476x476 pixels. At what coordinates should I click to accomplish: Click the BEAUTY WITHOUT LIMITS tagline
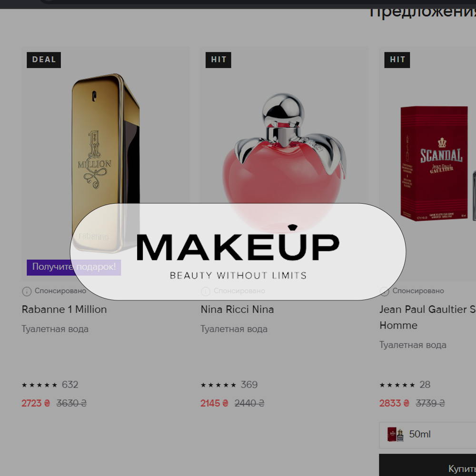tap(238, 276)
